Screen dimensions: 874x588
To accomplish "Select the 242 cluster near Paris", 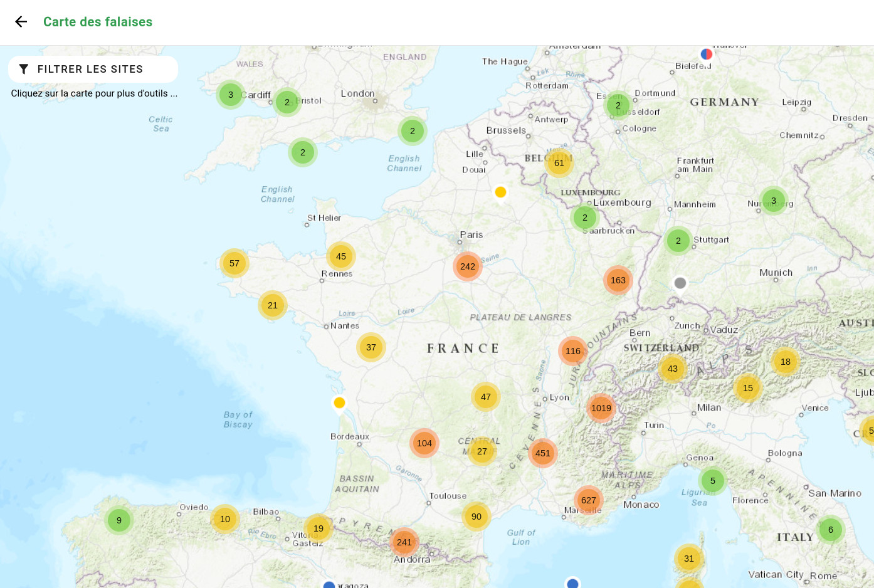I will [468, 266].
